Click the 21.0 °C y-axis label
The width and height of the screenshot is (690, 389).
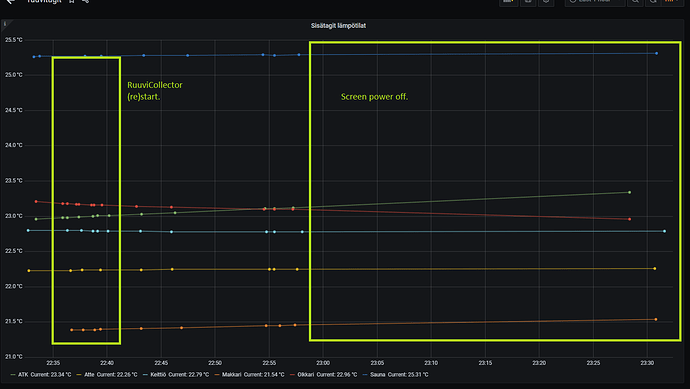(13, 356)
